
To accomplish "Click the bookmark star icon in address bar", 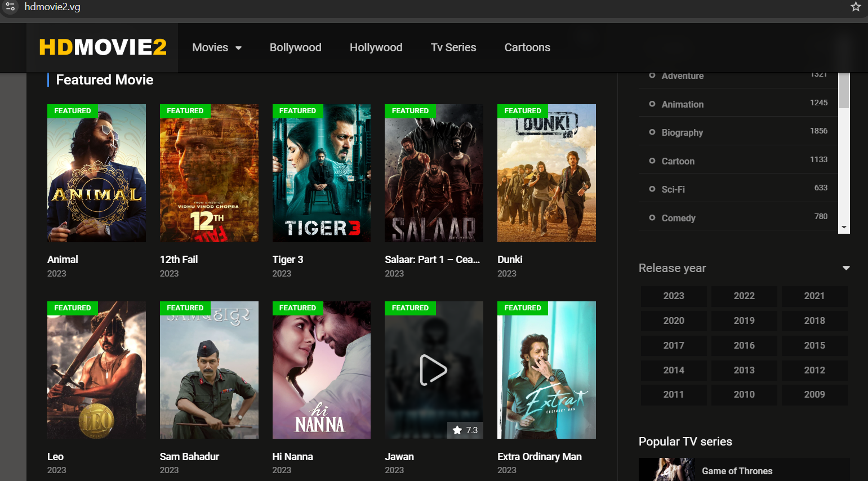I will [856, 7].
